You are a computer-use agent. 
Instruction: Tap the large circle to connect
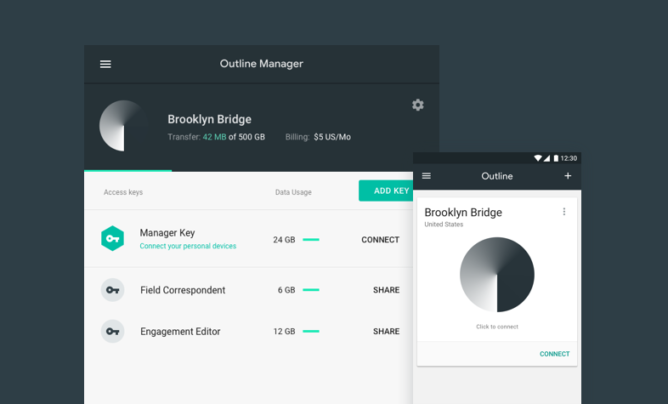[497, 274]
